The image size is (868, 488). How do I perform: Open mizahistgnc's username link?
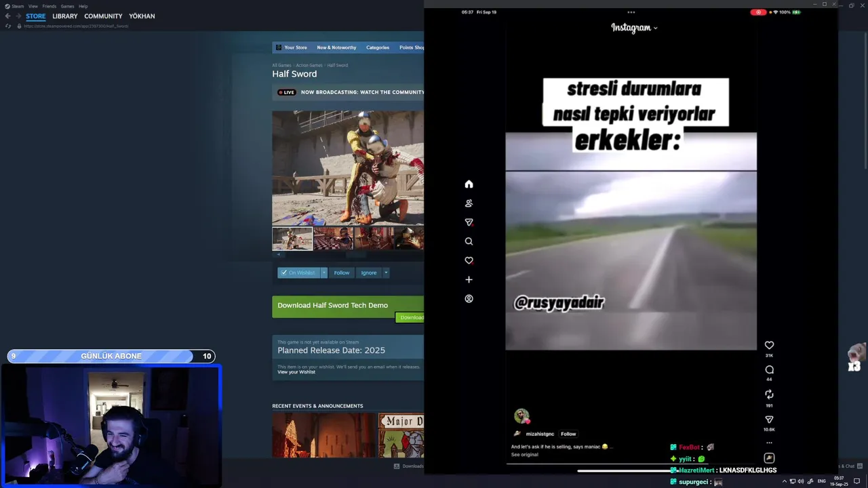pyautogui.click(x=540, y=434)
